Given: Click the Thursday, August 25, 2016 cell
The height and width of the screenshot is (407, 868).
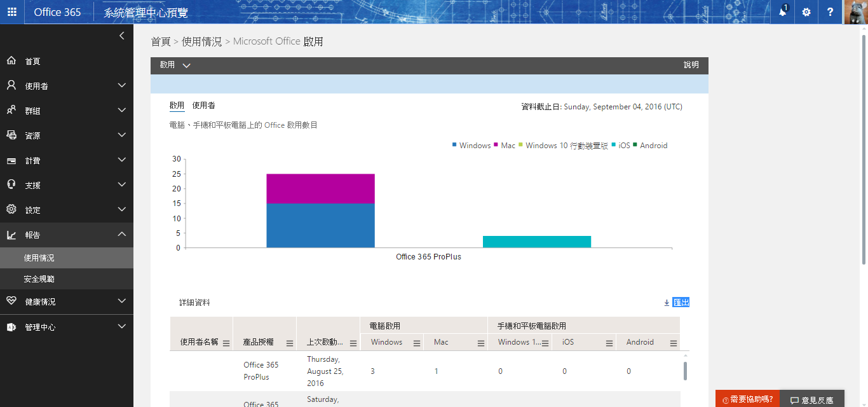Looking at the screenshot, I should 325,371.
